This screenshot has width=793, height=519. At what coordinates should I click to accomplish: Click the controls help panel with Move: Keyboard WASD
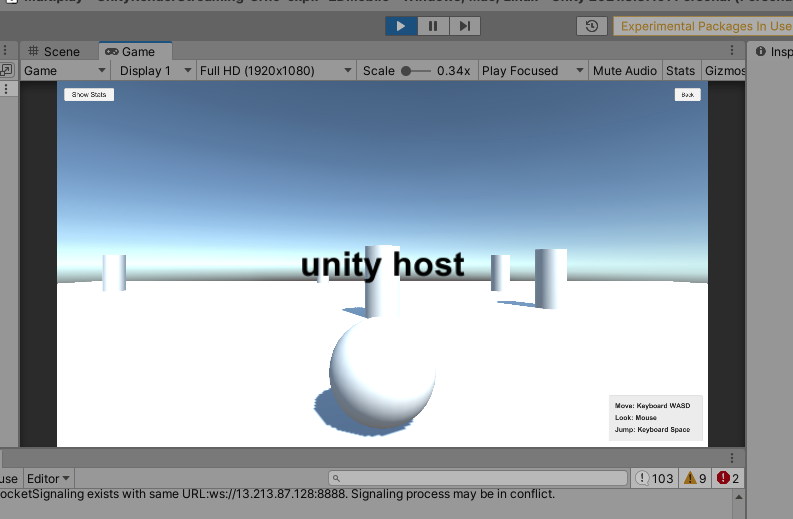(x=655, y=418)
